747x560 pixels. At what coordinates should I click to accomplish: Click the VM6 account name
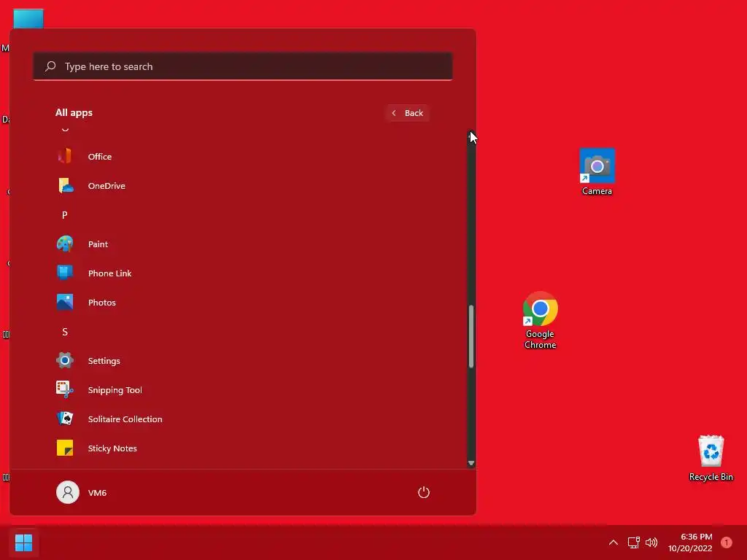97,493
